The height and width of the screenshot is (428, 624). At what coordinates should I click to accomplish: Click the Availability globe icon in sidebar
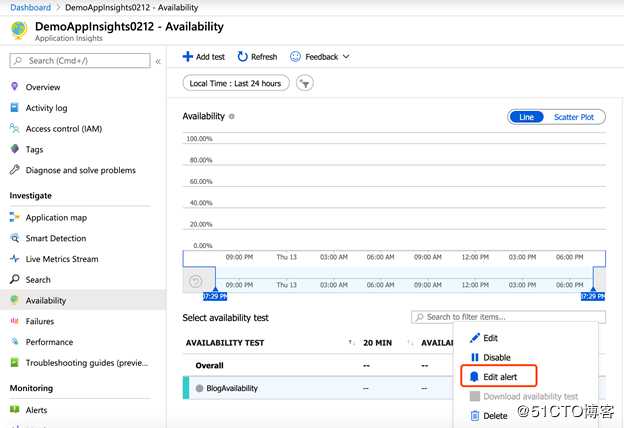pyautogui.click(x=14, y=300)
